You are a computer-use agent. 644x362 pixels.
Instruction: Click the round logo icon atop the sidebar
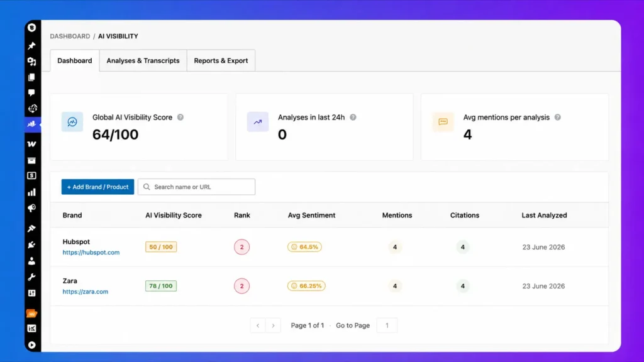(x=31, y=28)
